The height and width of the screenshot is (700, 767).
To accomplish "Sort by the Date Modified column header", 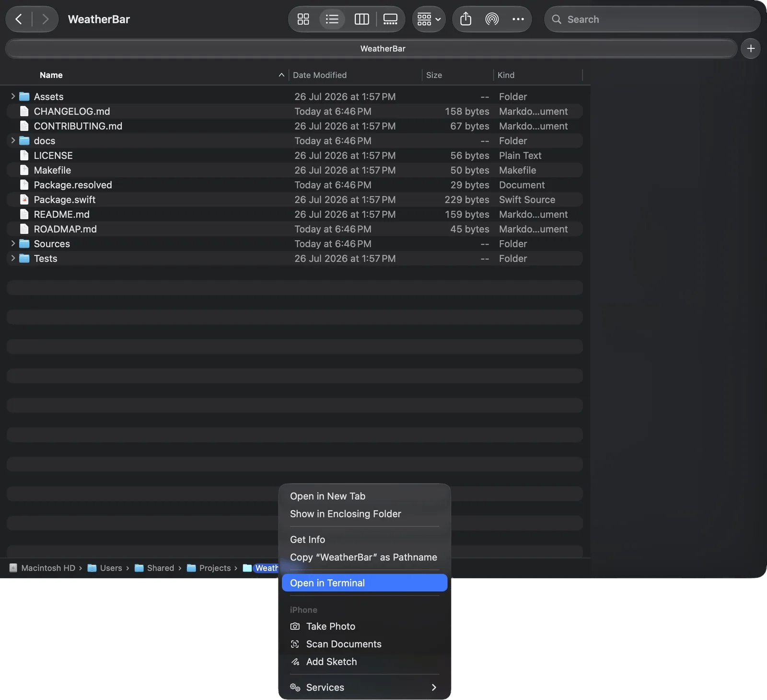I will (320, 75).
